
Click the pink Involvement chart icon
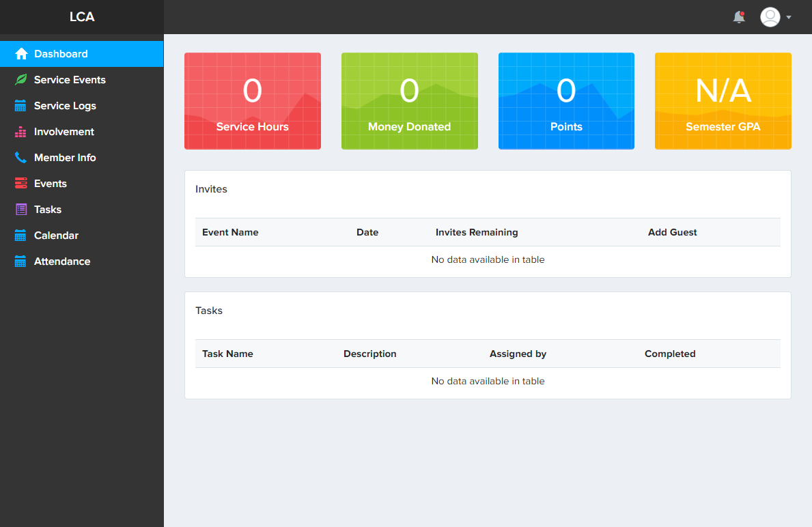(x=20, y=132)
